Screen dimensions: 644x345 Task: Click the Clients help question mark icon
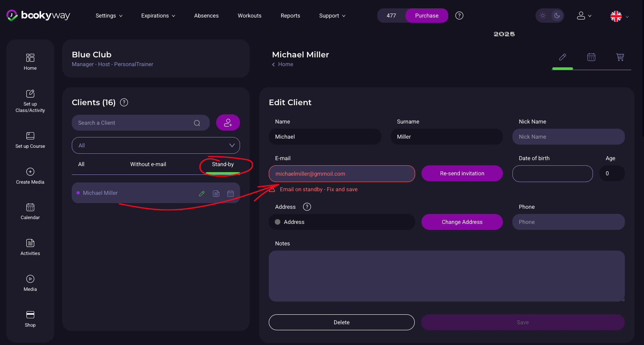pos(124,102)
